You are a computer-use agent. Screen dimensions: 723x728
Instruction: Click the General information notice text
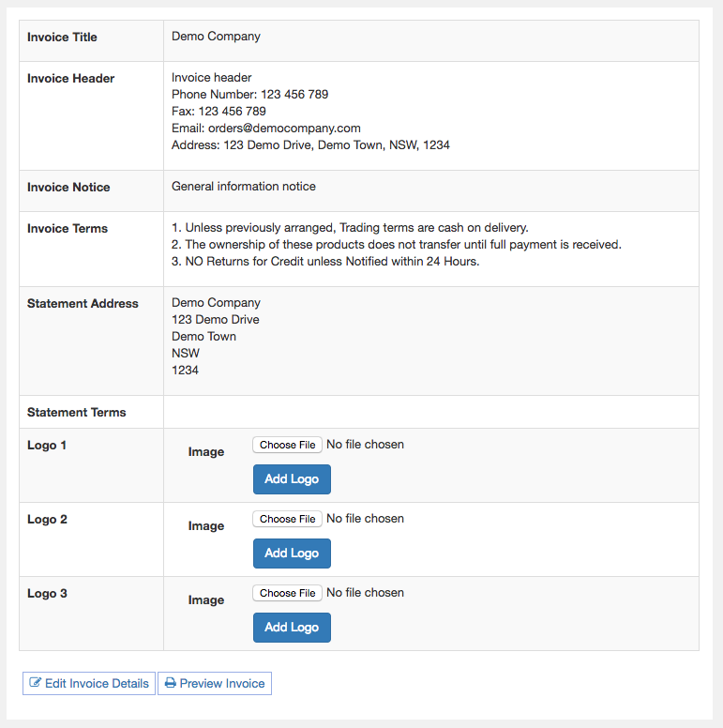[243, 187]
